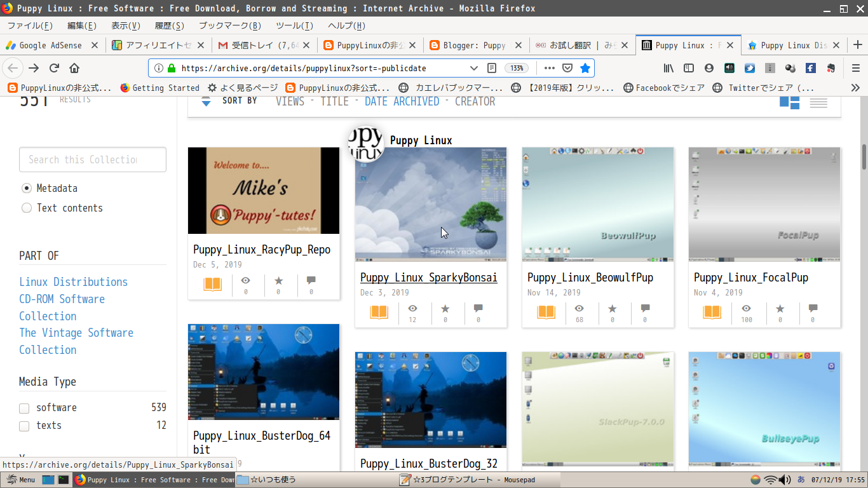The width and height of the screenshot is (868, 488).
Task: Open the taskbar Menu button
Action: (x=22, y=480)
